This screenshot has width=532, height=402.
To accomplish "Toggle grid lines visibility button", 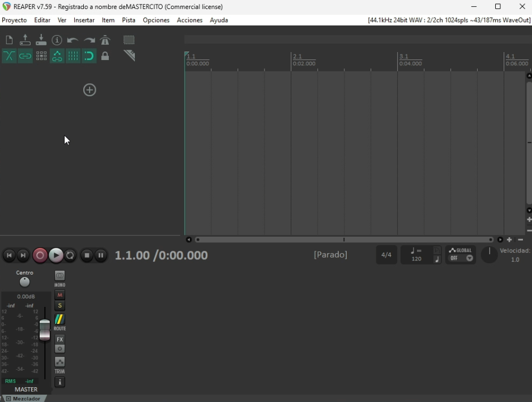I will pyautogui.click(x=73, y=56).
